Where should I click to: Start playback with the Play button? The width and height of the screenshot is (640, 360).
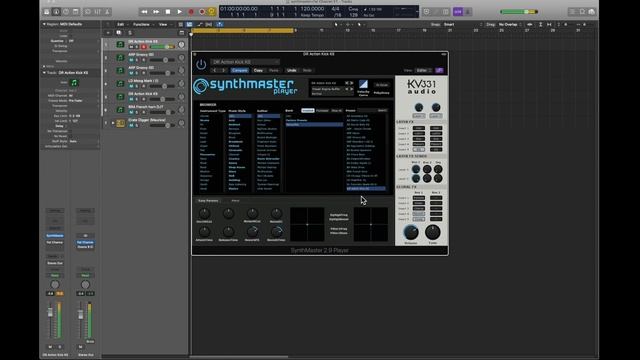pyautogui.click(x=180, y=12)
